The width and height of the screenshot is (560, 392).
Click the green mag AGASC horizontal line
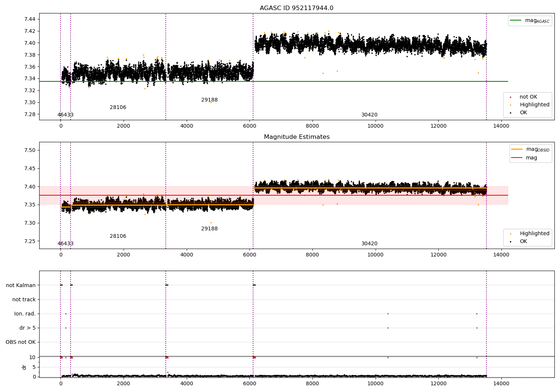click(x=274, y=81)
